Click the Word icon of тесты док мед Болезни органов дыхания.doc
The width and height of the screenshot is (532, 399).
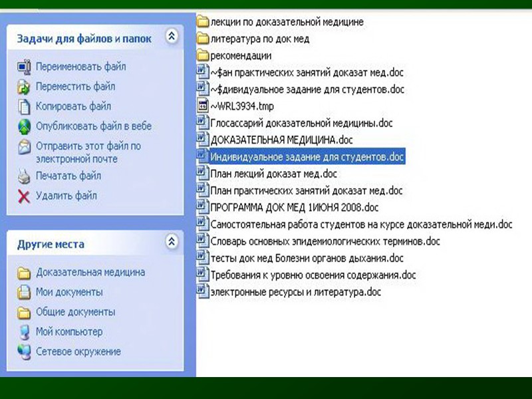(203, 257)
